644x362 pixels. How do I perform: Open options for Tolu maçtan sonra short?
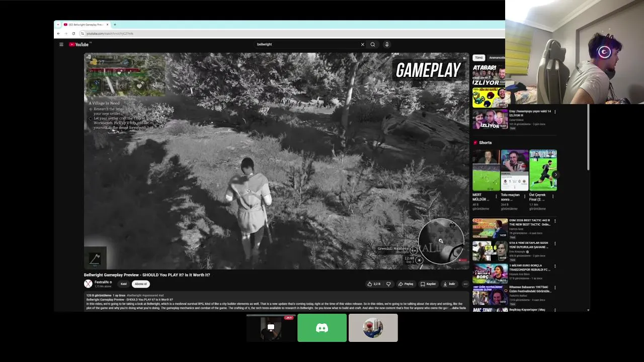tap(524, 196)
